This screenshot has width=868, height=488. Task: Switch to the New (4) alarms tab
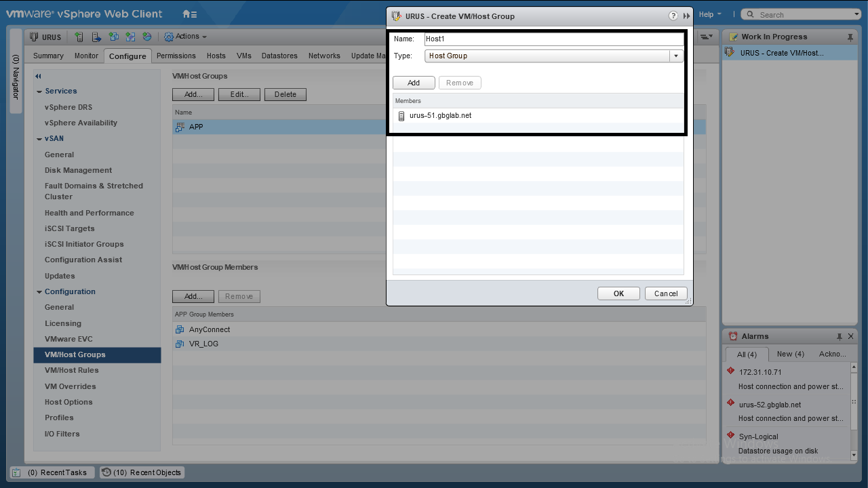(x=790, y=354)
